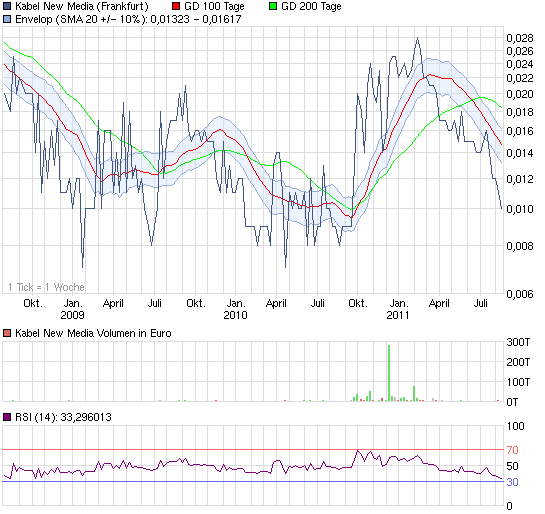Image resolution: width=545 pixels, height=514 pixels.
Task: Click the 0,014 price axis value
Action: pyautogui.click(x=520, y=153)
